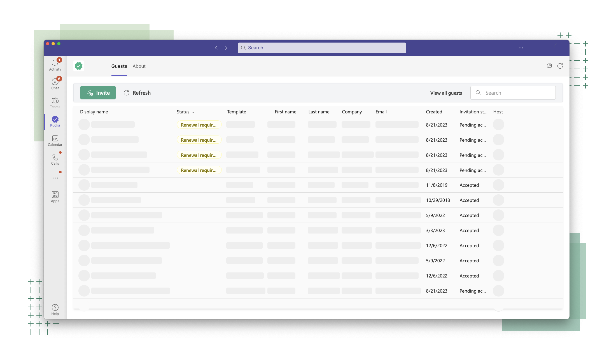The height and width of the screenshot is (364, 616).
Task: Open the settings and more ellipsis menu
Action: coord(521,48)
